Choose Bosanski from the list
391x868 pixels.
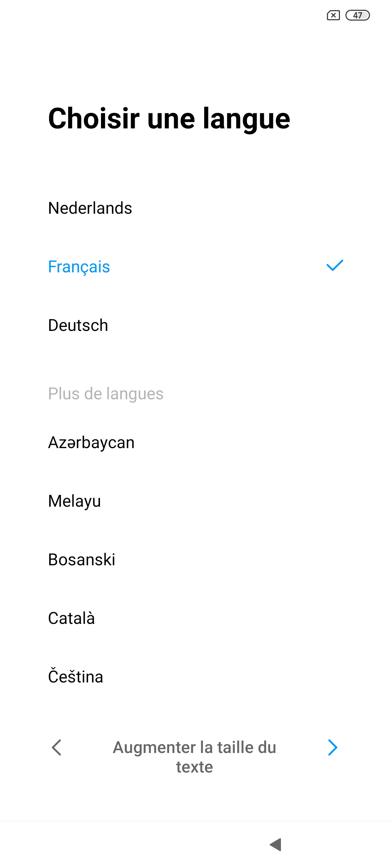click(82, 560)
